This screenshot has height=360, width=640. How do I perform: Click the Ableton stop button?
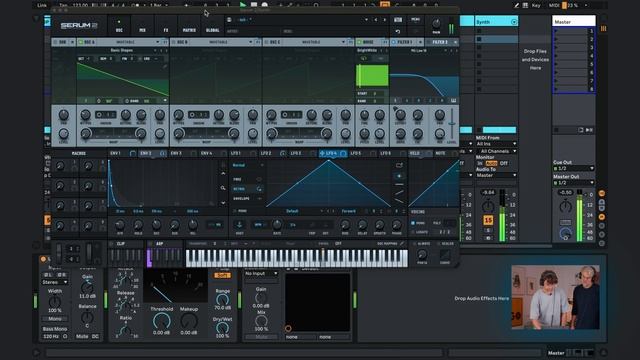[x=254, y=5]
